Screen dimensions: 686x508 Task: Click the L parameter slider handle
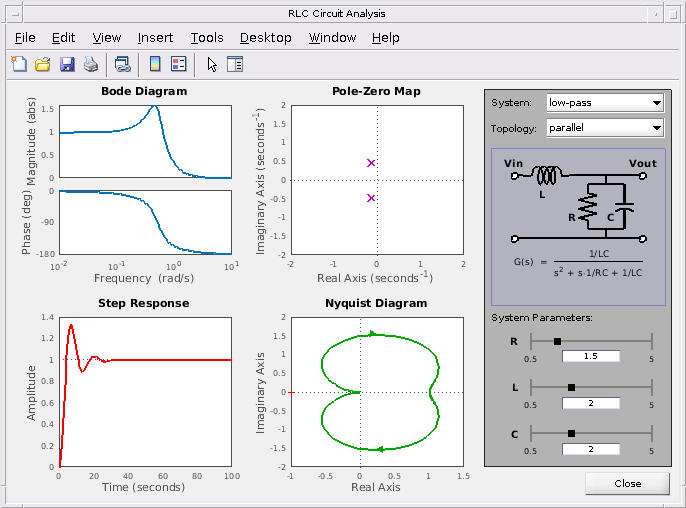coord(571,387)
